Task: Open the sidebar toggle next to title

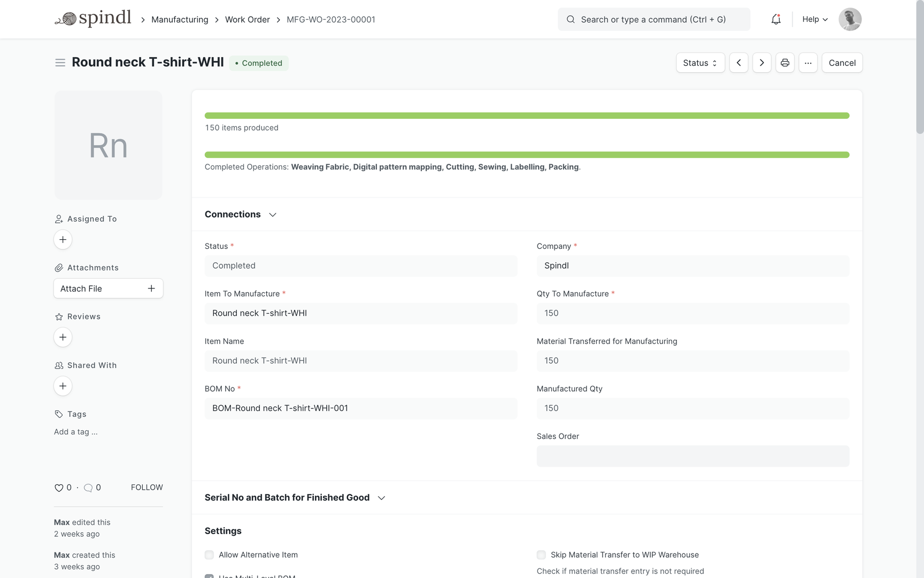Action: pos(60,62)
